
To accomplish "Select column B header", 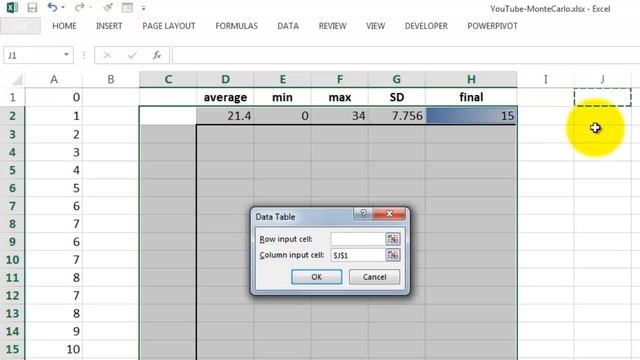I will [111, 79].
